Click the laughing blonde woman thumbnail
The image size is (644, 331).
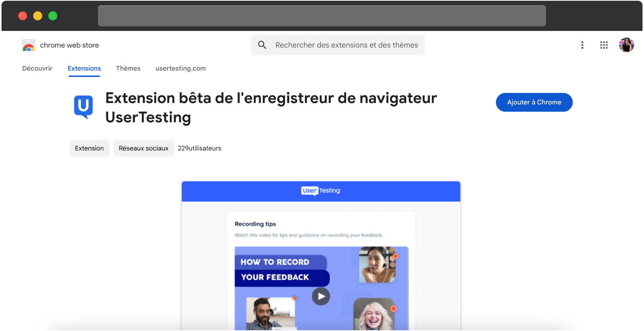(374, 314)
